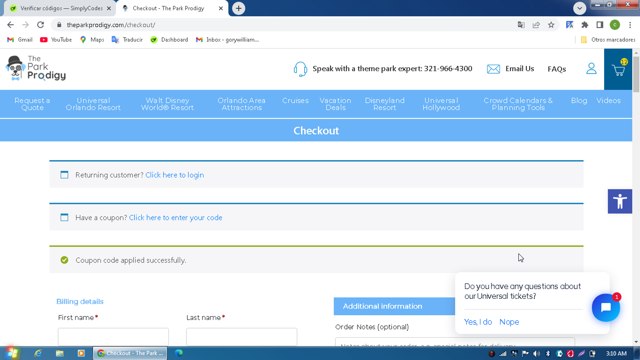Open the Chrome three-dot menu
Image resolution: width=640 pixels, height=360 pixels.
[x=630, y=25]
